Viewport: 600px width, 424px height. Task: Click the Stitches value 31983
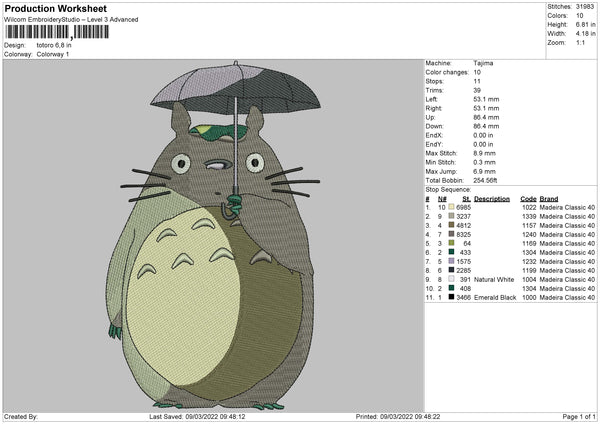[585, 7]
